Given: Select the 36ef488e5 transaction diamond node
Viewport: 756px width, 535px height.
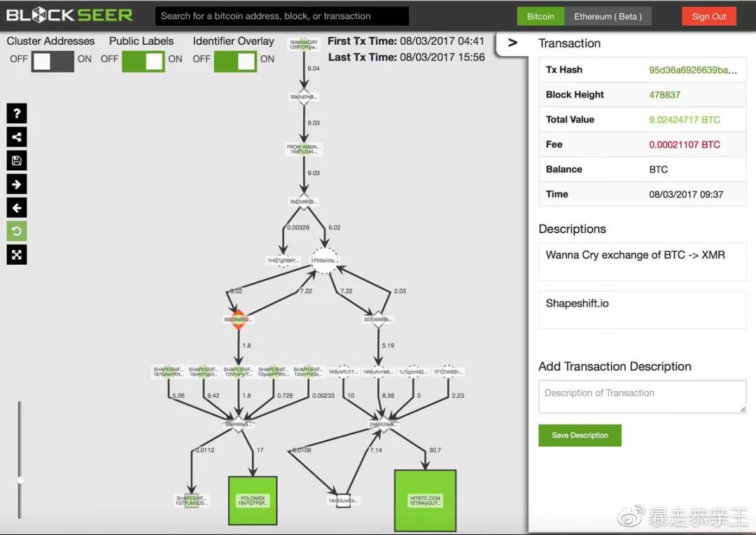Looking at the screenshot, I should (238, 424).
